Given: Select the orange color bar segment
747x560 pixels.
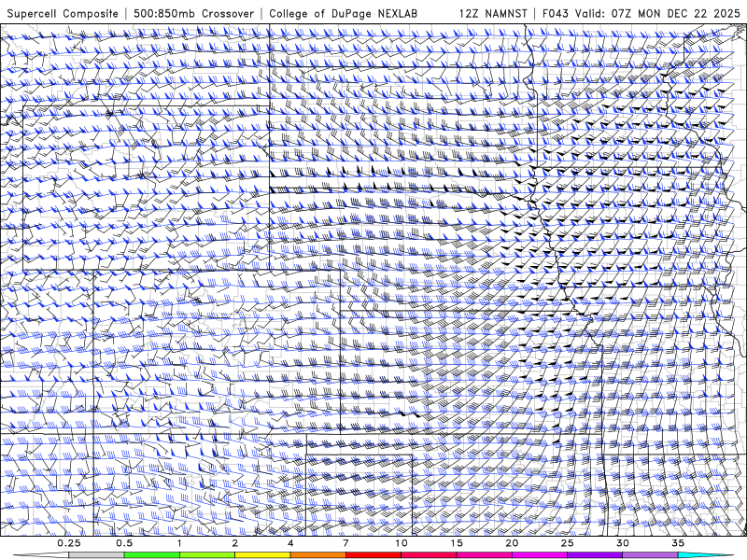Looking at the screenshot, I should (317, 555).
